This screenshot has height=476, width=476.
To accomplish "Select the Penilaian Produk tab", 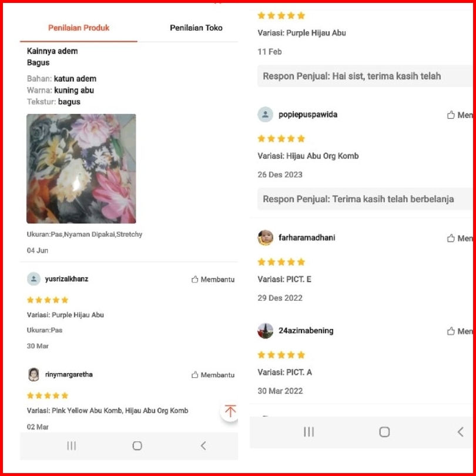I will pos(79,28).
